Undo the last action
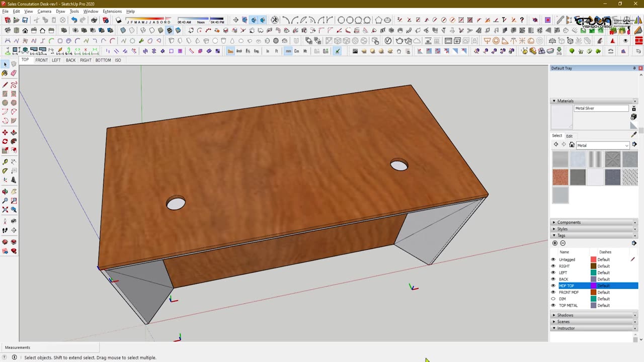Screen dimensions: 644x362 (74, 20)
